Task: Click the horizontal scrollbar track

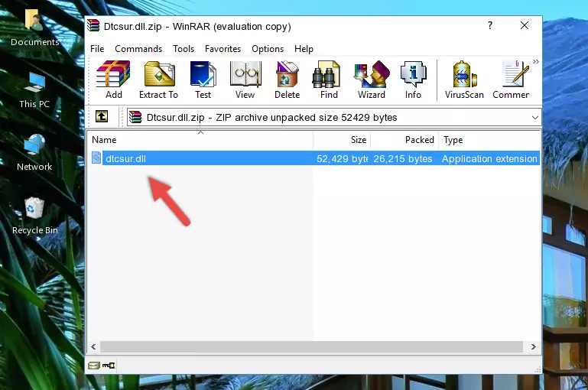Action: coord(311,347)
